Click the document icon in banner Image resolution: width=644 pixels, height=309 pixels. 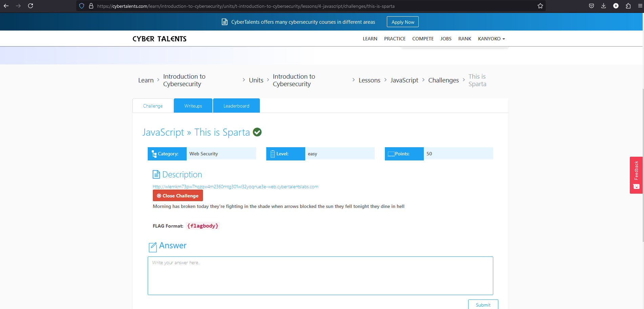(224, 22)
